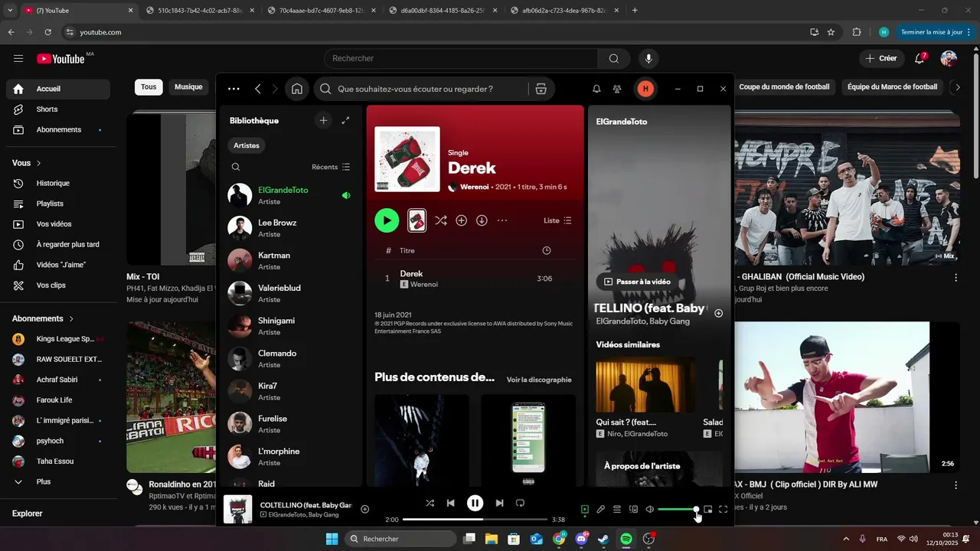
Task: Play the Derek single with the green button
Action: [x=387, y=220]
